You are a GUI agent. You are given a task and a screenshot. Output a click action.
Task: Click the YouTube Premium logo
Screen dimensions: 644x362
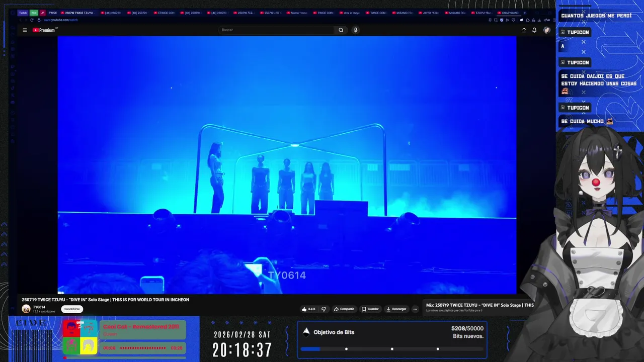click(x=44, y=30)
